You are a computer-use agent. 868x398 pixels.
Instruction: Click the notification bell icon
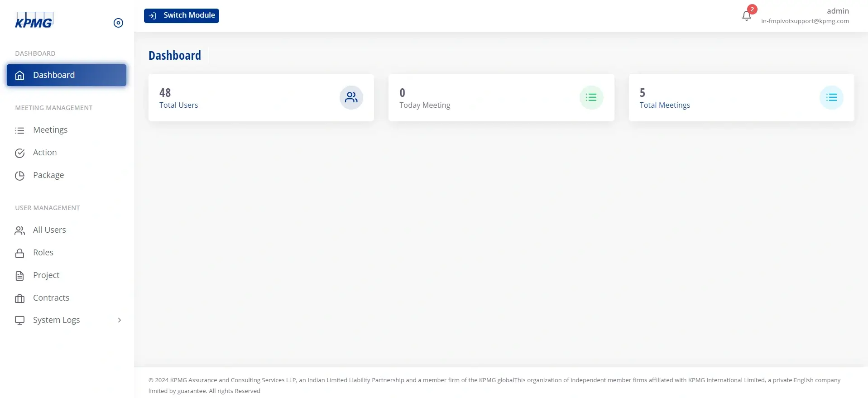coord(746,16)
